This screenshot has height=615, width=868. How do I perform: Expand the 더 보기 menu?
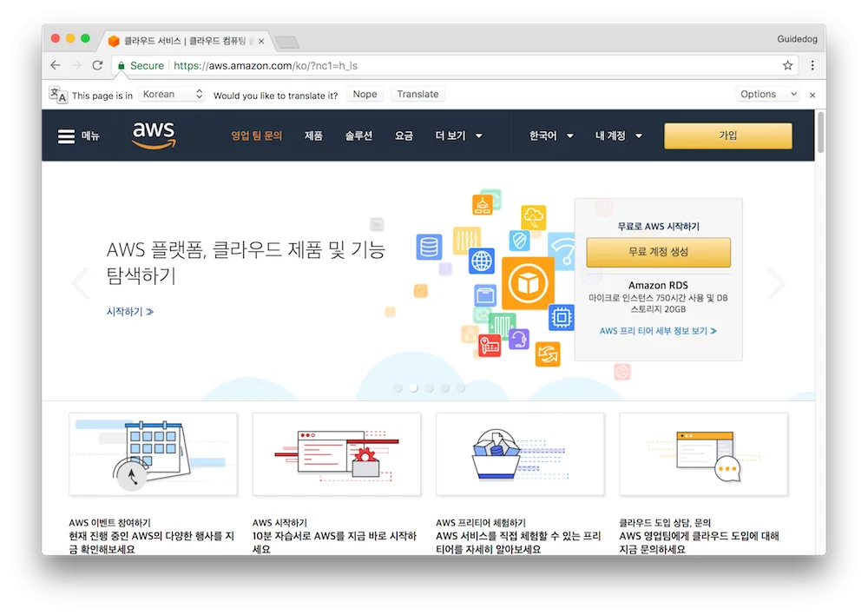458,136
